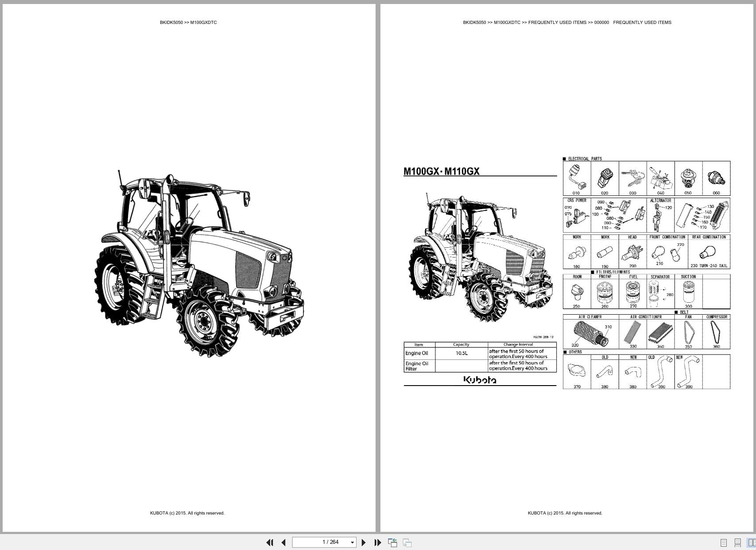Image resolution: width=756 pixels, height=550 pixels.
Task: Click the OLD hose 390 image
Action: coord(662,372)
